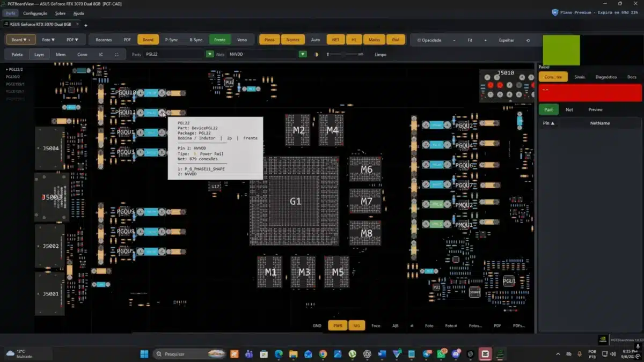644x362 pixels.
Task: Select memory chip M1 on the board
Action: click(270, 272)
